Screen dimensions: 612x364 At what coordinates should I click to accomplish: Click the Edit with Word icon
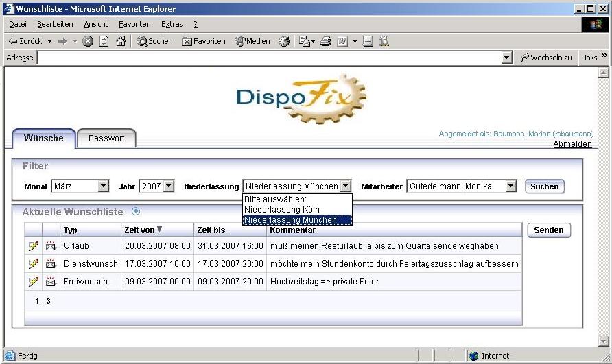342,41
